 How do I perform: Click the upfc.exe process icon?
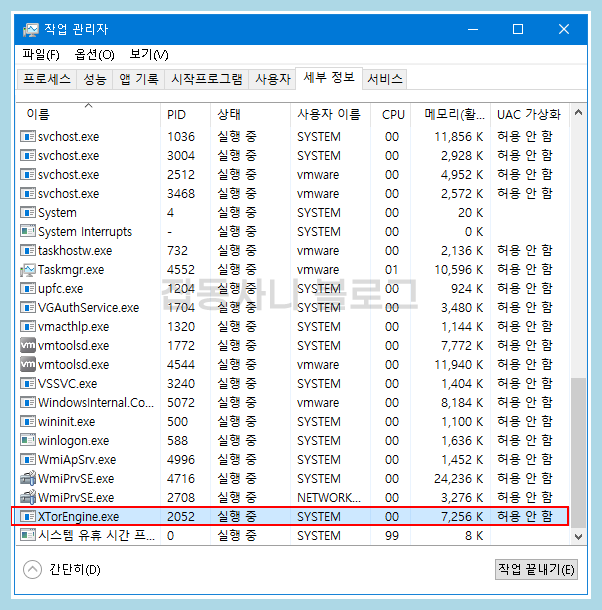(x=28, y=289)
